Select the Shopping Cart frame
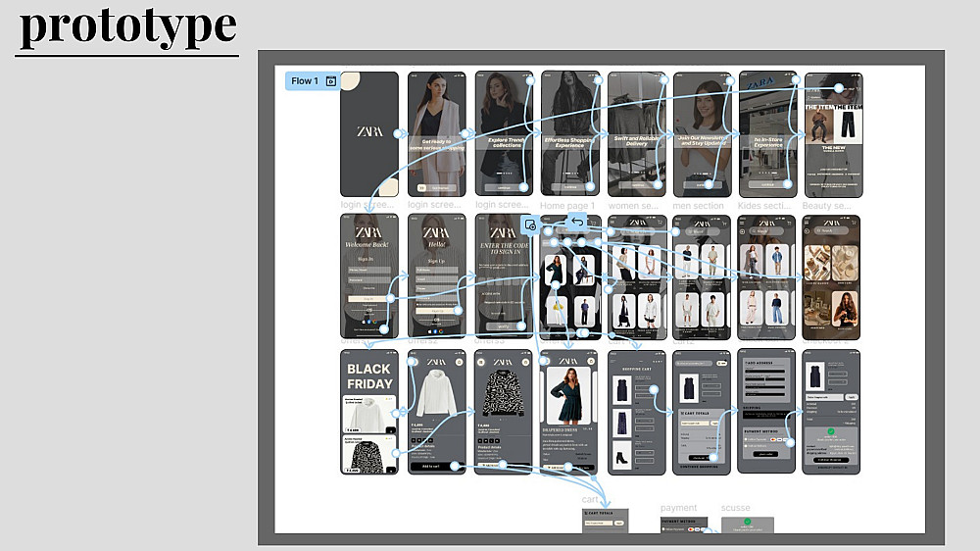The width and height of the screenshot is (980, 551). 637,412
